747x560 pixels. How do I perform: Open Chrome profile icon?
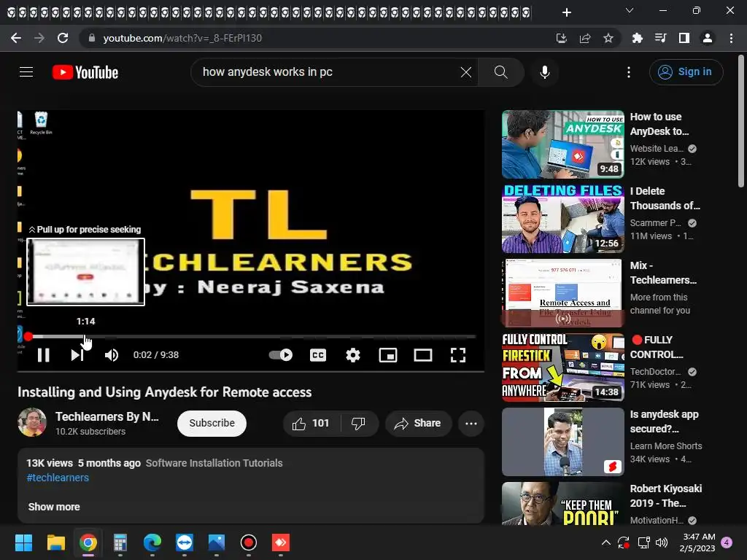click(x=708, y=38)
